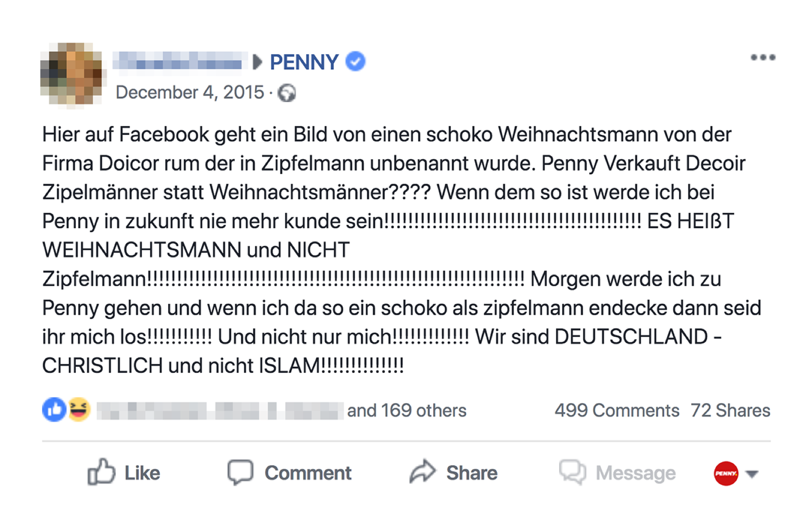Click the three-dot post options menu
The width and height of the screenshot is (812, 523).
pyautogui.click(x=763, y=58)
